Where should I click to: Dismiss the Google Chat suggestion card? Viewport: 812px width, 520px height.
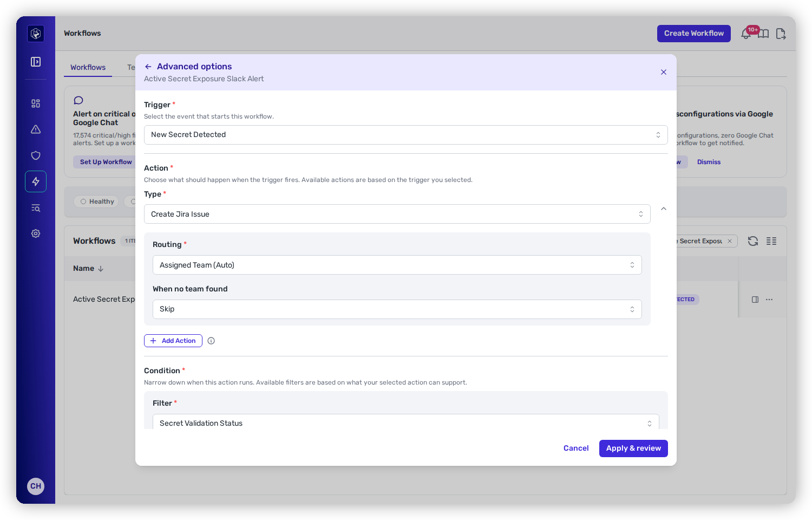[709, 162]
